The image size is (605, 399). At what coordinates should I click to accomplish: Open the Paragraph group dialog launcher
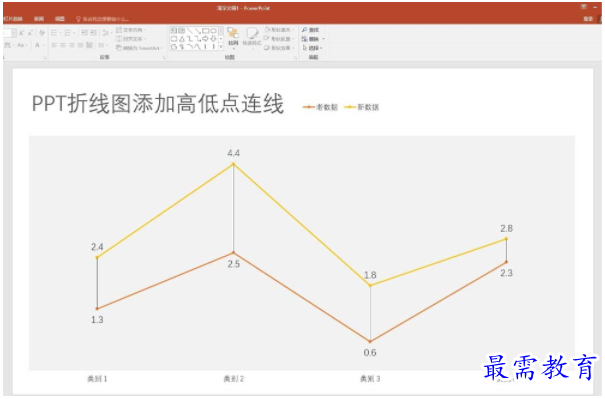(164, 57)
